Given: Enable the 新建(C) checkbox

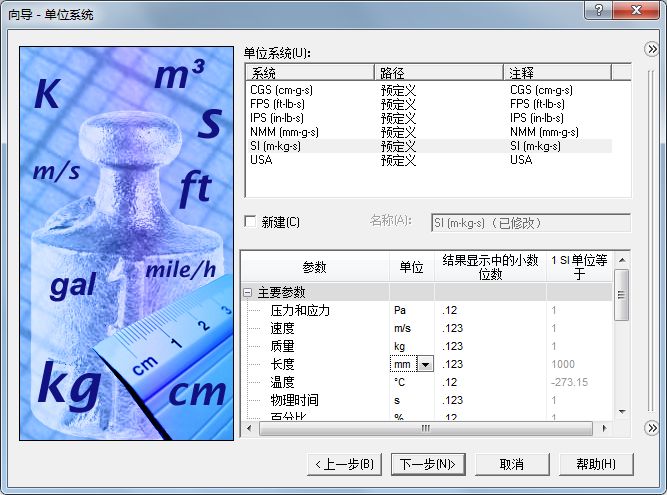Looking at the screenshot, I should [251, 222].
